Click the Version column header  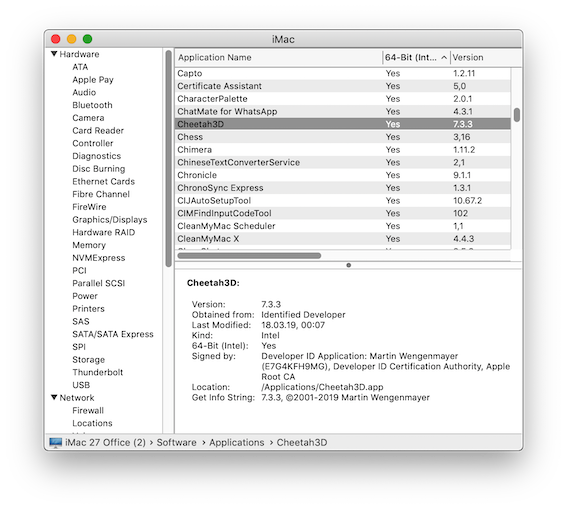(x=486, y=57)
